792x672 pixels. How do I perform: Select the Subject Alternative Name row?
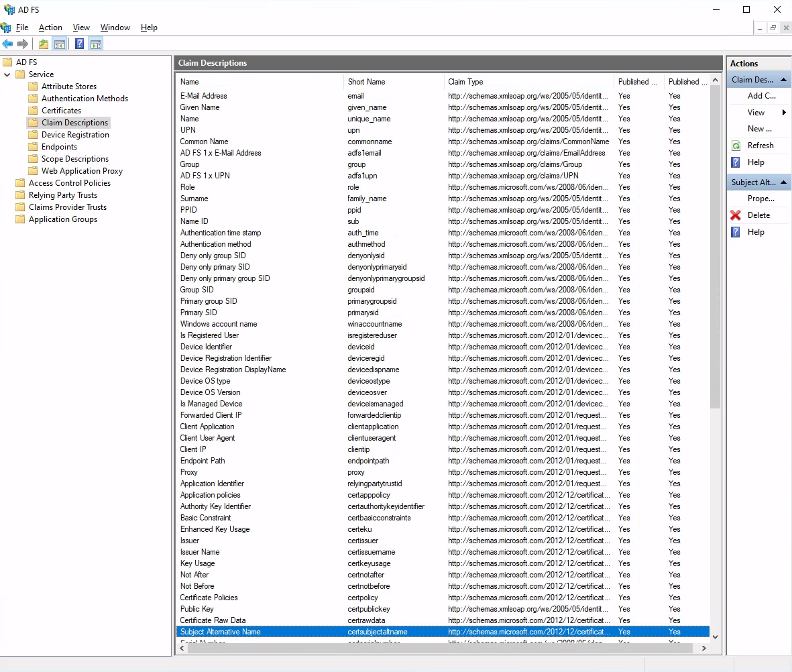(443, 632)
